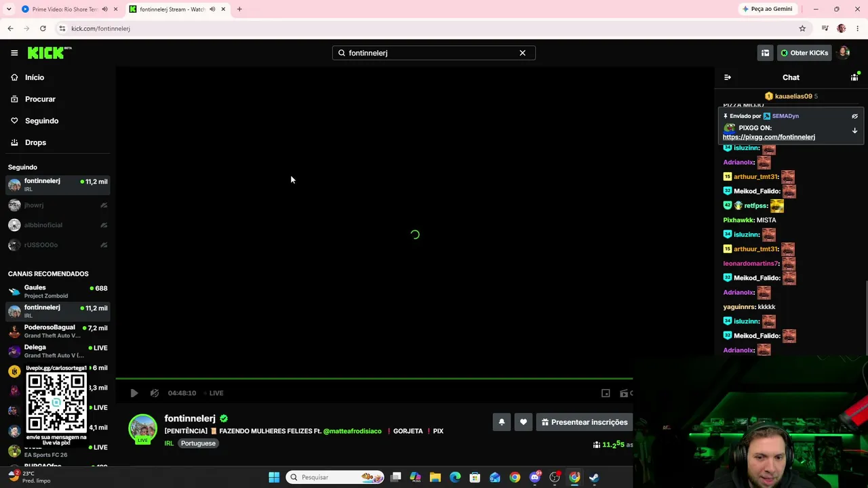Image resolution: width=868 pixels, height=488 pixels.
Task: Click the stream progress bar
Action: coord(374,379)
